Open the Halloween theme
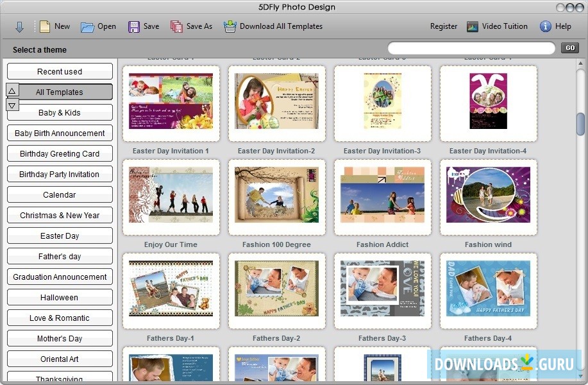This screenshot has width=588, height=385. (60, 297)
